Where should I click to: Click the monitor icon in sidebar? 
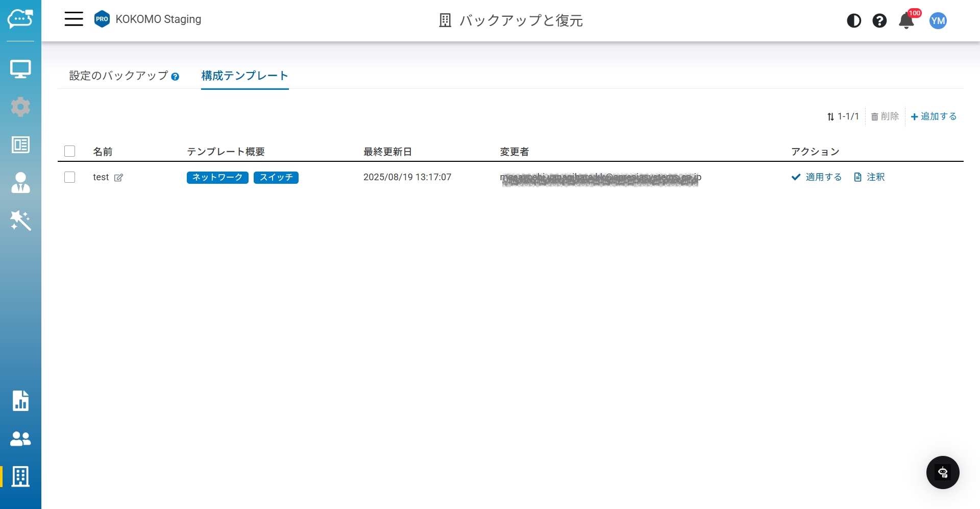(20, 69)
